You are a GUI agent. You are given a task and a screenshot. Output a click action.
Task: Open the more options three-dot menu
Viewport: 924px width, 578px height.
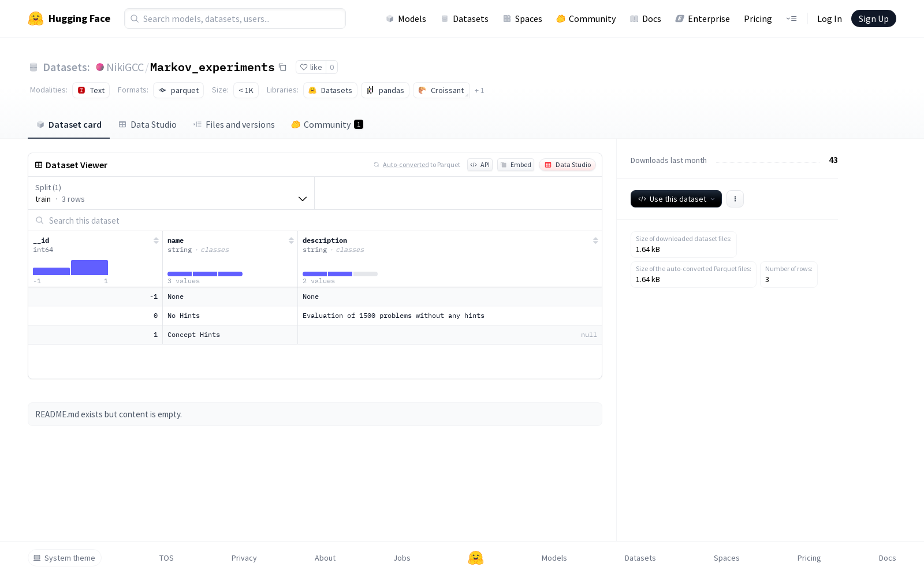coord(735,199)
